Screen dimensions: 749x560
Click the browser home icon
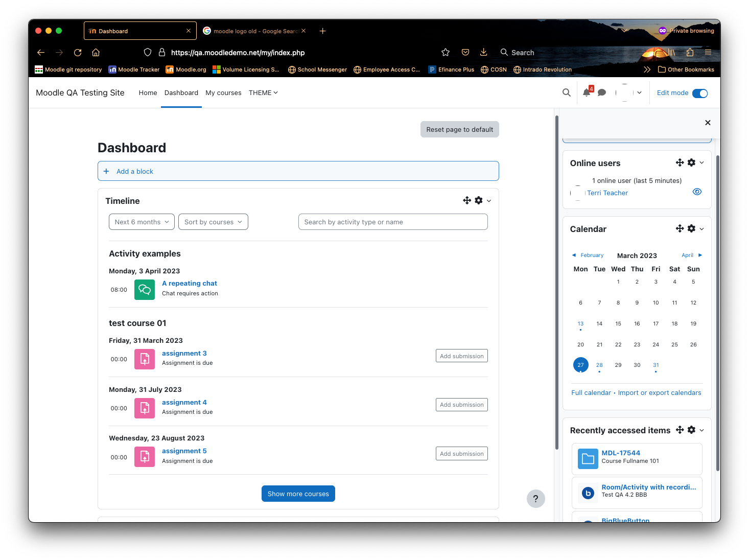pyautogui.click(x=96, y=53)
